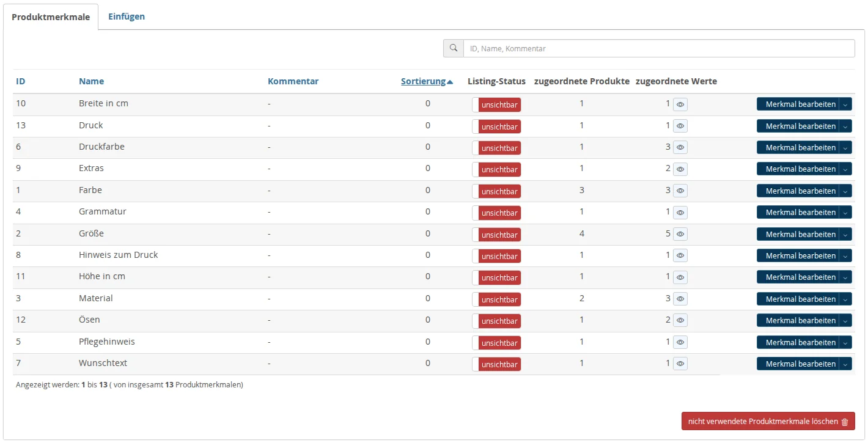Click the Material name cell
Screen dimensions: 868x443
tap(96, 298)
